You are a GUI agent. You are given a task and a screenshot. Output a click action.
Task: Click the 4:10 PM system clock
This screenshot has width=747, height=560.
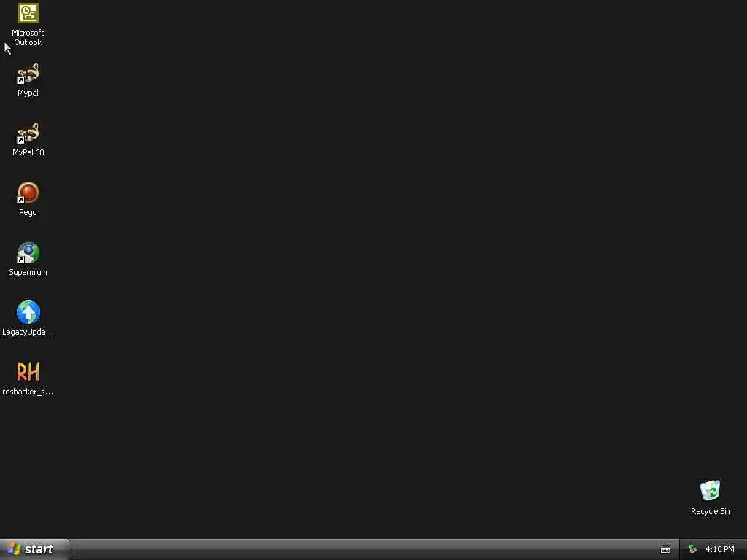point(720,550)
